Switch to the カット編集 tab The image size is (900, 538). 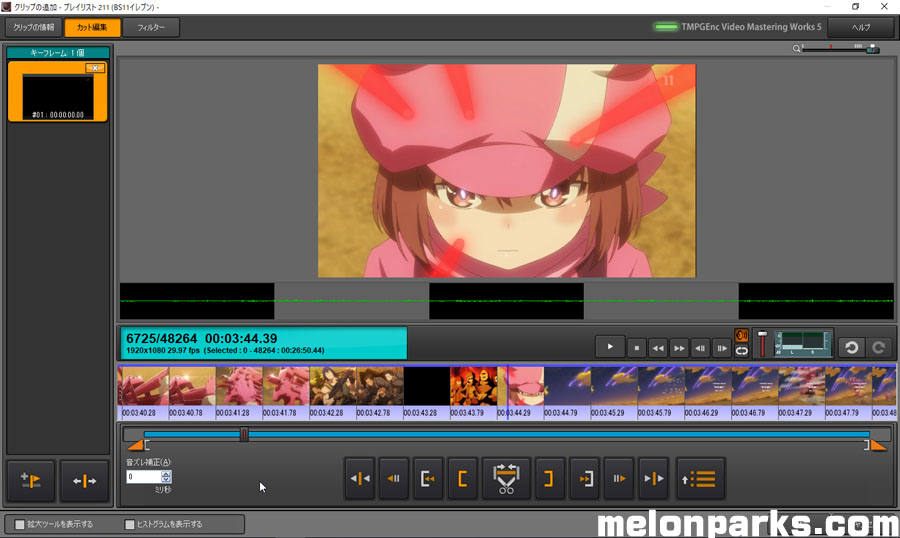pyautogui.click(x=92, y=27)
